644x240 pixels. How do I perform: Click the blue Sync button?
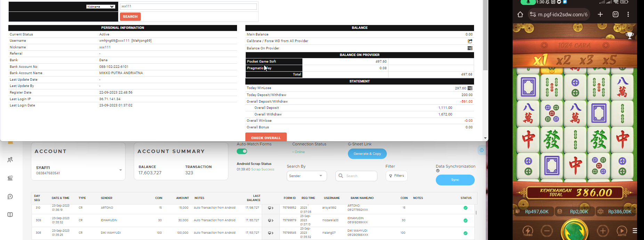(x=455, y=180)
